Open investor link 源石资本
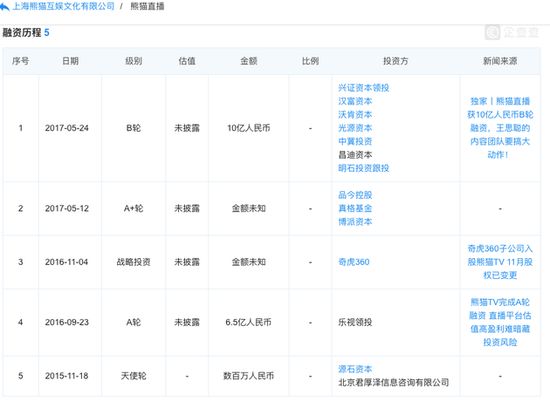550x408 pixels. [355, 369]
